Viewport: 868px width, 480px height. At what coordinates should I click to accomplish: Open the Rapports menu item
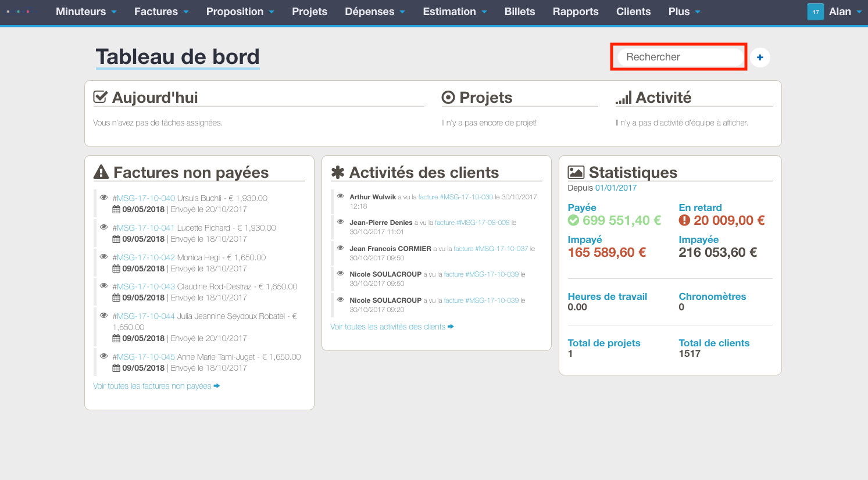point(576,12)
